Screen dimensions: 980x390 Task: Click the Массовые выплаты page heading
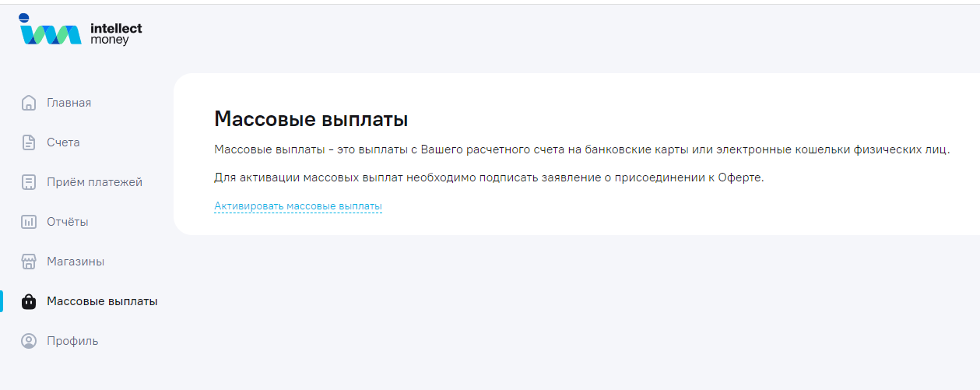[311, 119]
